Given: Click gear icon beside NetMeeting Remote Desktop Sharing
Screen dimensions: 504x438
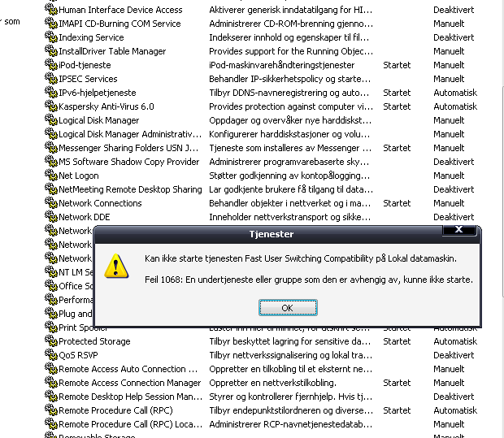Looking at the screenshot, I should click(50, 189).
